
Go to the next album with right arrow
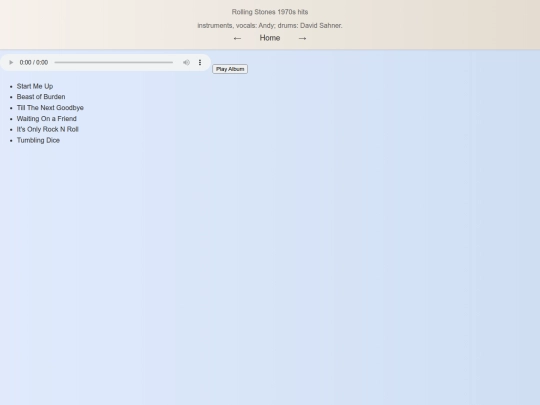(302, 38)
